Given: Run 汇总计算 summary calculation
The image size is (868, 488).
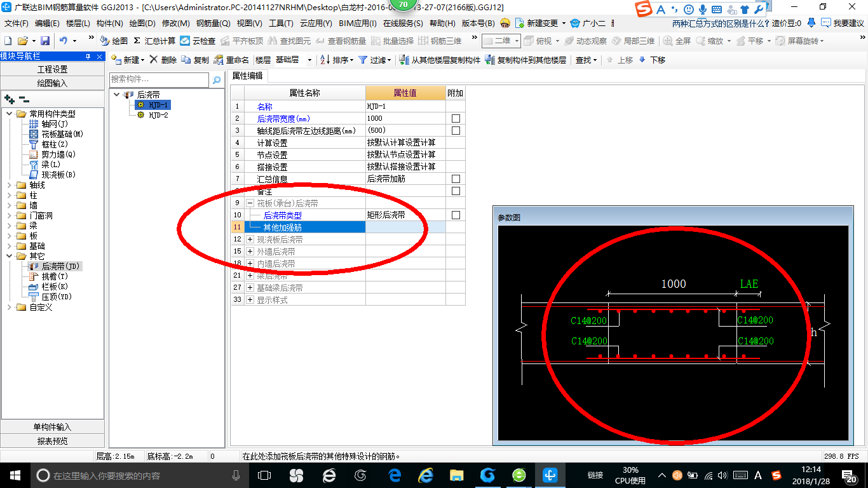Looking at the screenshot, I should 154,41.
